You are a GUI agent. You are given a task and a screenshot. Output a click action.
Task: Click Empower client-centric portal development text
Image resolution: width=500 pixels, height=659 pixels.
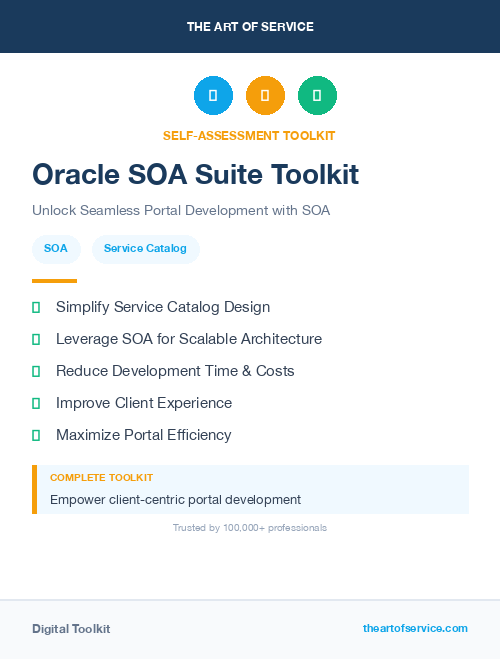(x=176, y=500)
